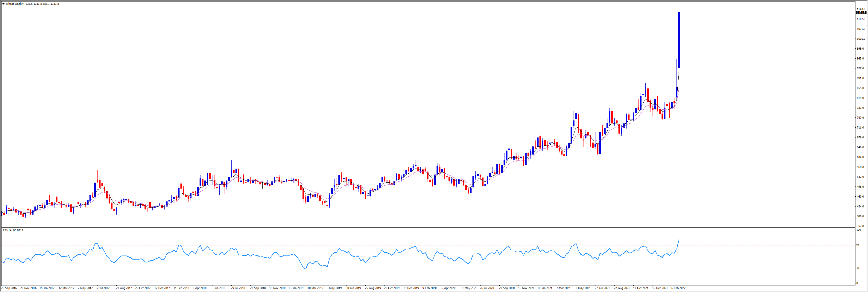Click the 29 Jul 2018 date marker
Viewport: 868px width, 292px height.
click(238, 288)
